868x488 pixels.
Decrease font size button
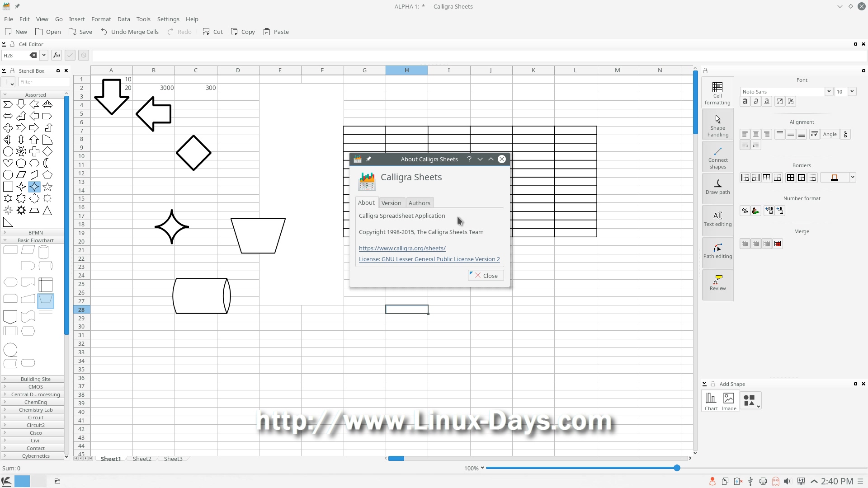click(x=791, y=101)
